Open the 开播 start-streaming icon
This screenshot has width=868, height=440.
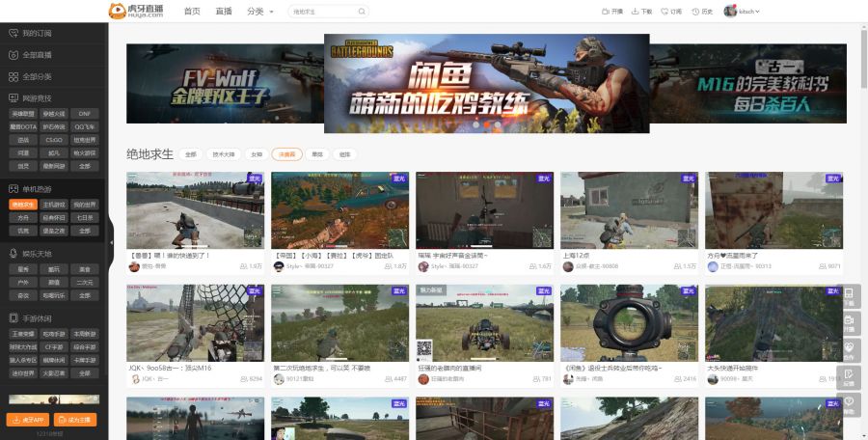click(x=608, y=12)
